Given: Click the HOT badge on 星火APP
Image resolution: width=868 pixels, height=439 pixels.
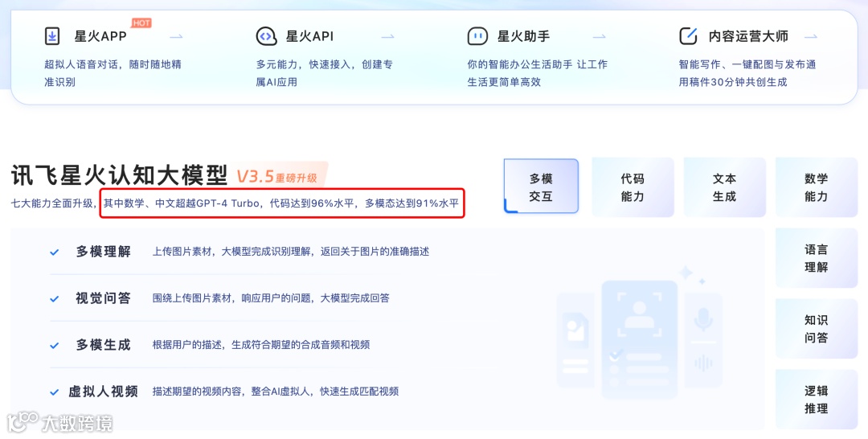Looking at the screenshot, I should click(141, 23).
